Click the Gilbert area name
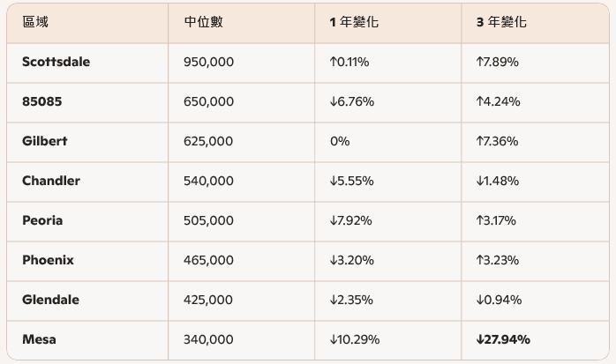616x364 pixels. pos(45,141)
